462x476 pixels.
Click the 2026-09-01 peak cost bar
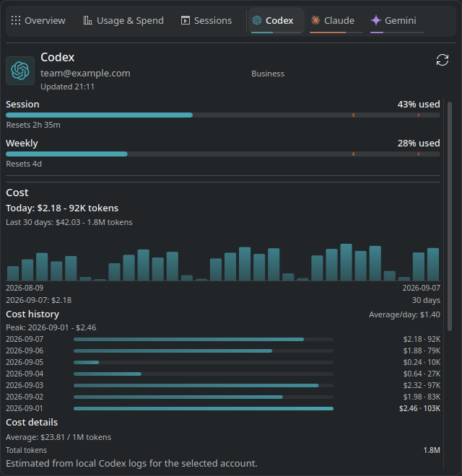[204, 409]
